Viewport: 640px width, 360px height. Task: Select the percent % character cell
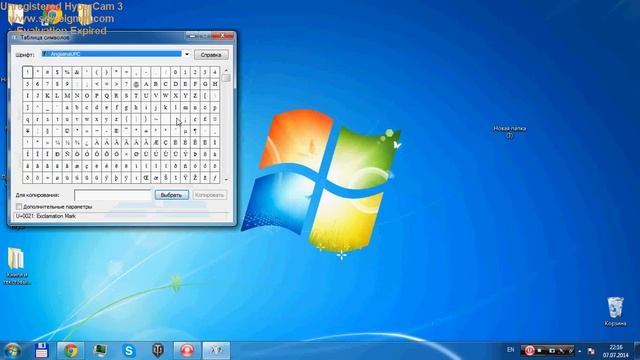pos(67,72)
